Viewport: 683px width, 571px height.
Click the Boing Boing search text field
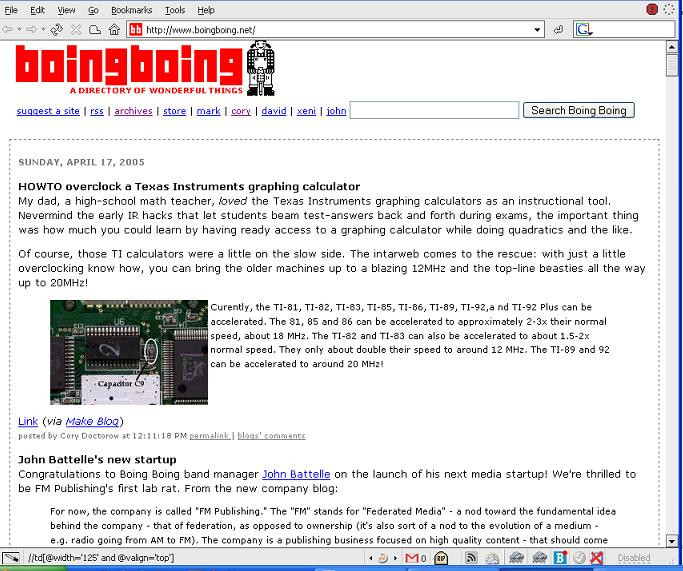point(434,110)
